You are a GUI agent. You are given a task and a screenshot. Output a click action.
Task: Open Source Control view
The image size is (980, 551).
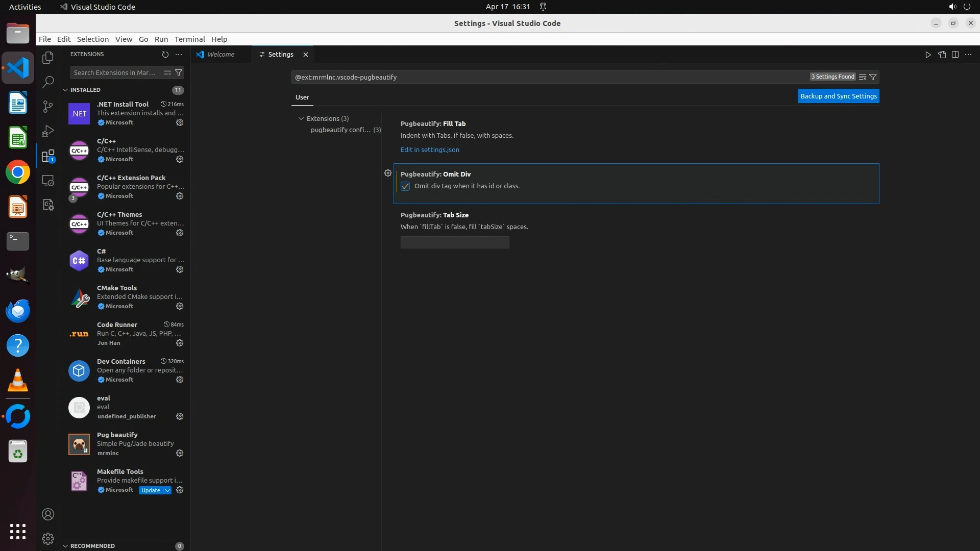point(48,106)
